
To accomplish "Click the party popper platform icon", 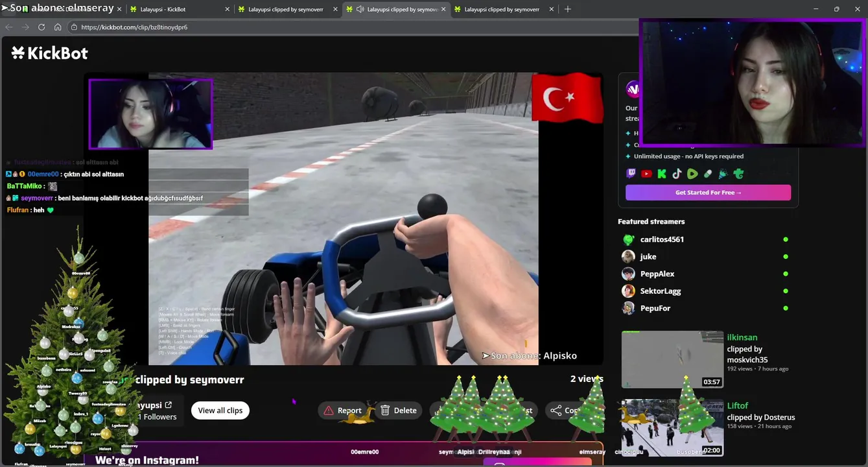I will pos(723,174).
